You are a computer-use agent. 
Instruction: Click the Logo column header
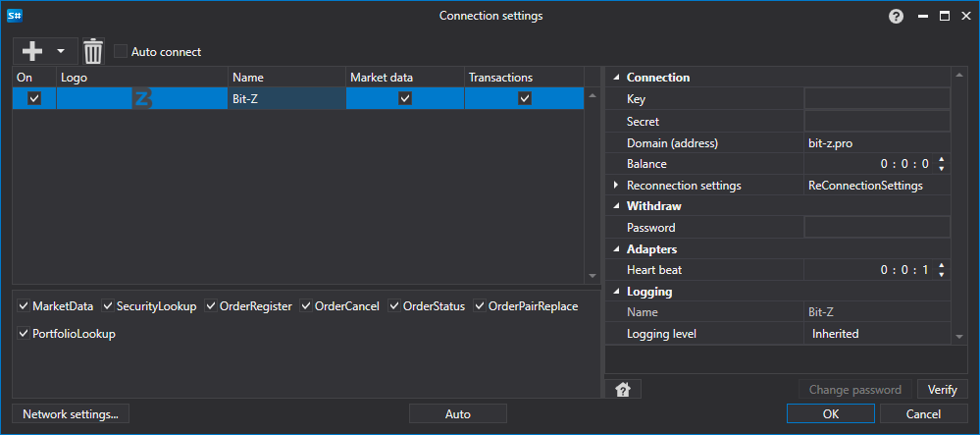142,78
